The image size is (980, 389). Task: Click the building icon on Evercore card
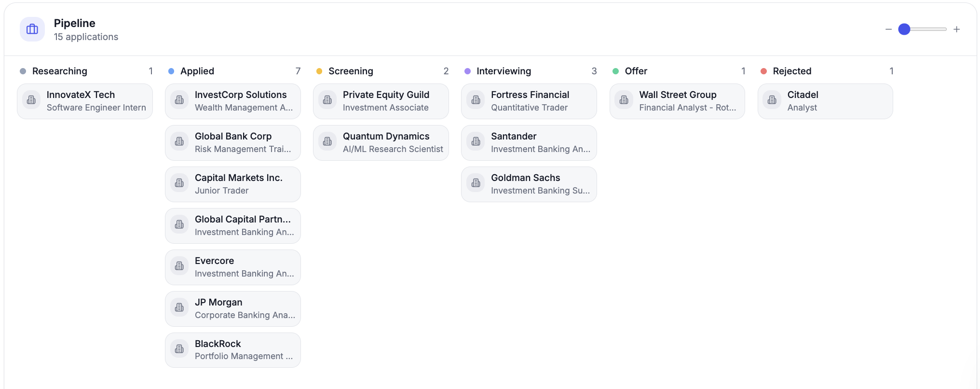tap(179, 266)
